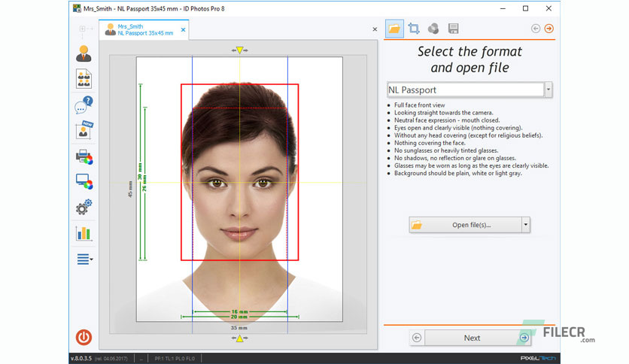Open the monitor color calibration icon
The width and height of the screenshot is (629, 364).
pyautogui.click(x=84, y=181)
